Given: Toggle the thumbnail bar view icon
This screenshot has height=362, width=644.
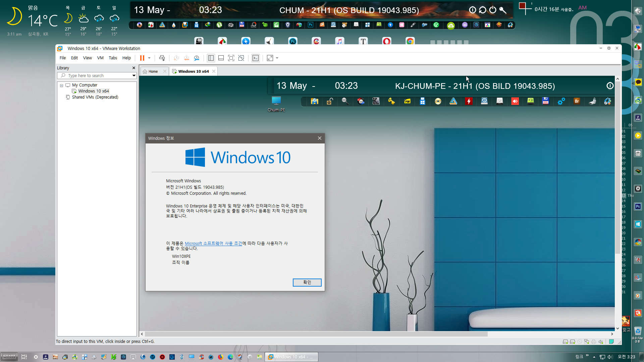Looking at the screenshot, I should pos(221,58).
